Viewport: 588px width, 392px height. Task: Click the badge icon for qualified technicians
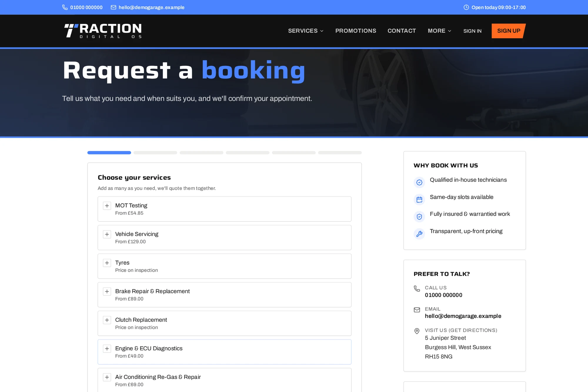point(419,183)
